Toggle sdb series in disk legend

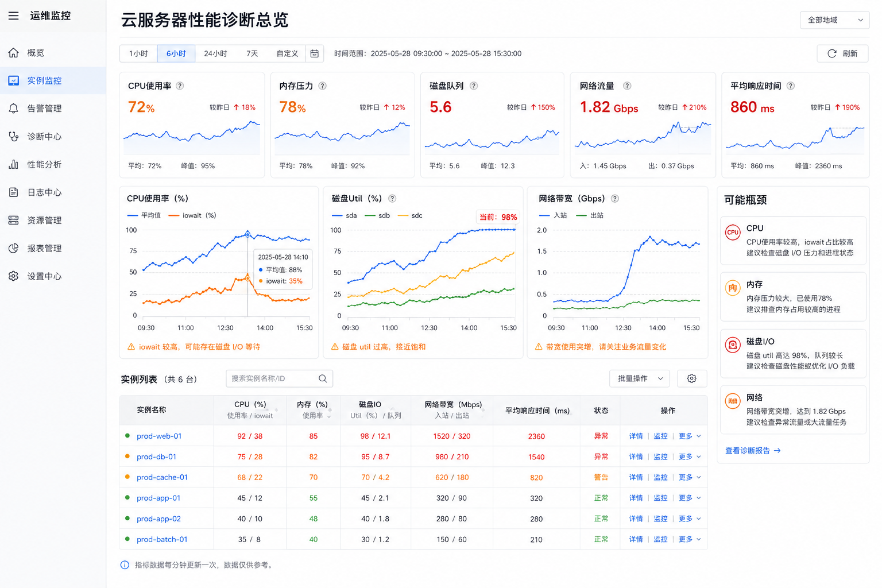pos(377,215)
